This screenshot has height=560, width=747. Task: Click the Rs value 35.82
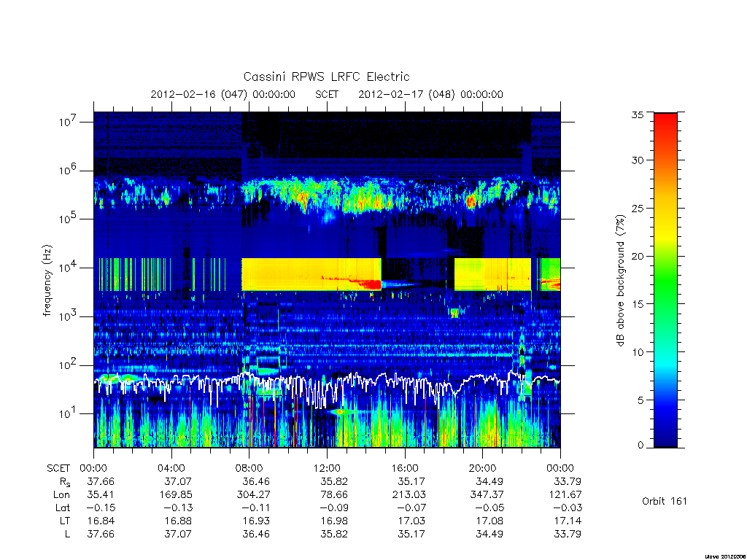[334, 481]
